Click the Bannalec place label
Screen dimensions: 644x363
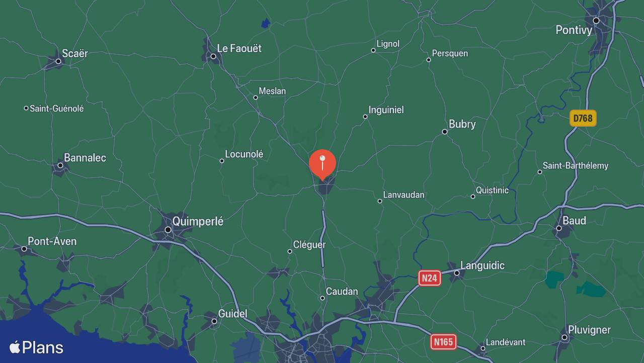click(85, 158)
